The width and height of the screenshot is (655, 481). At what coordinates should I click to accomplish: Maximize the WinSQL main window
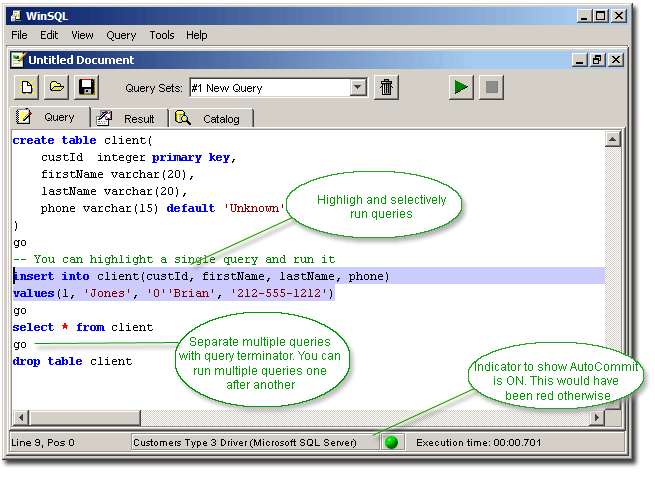click(601, 16)
